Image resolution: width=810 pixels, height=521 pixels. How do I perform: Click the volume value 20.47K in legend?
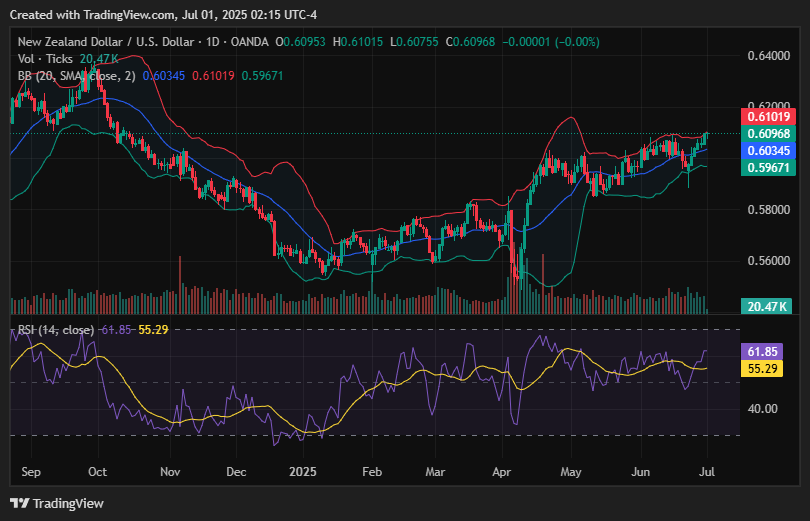[99, 59]
